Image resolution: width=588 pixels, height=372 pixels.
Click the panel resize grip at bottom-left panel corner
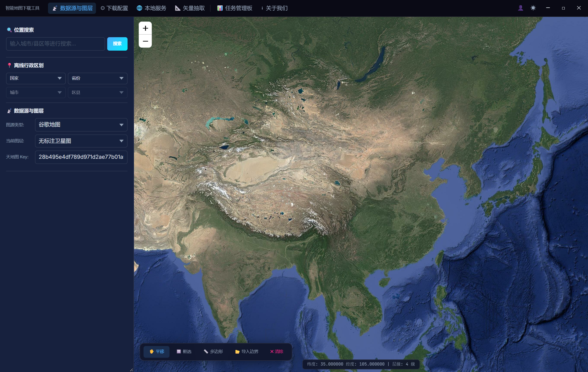pyautogui.click(x=131, y=370)
